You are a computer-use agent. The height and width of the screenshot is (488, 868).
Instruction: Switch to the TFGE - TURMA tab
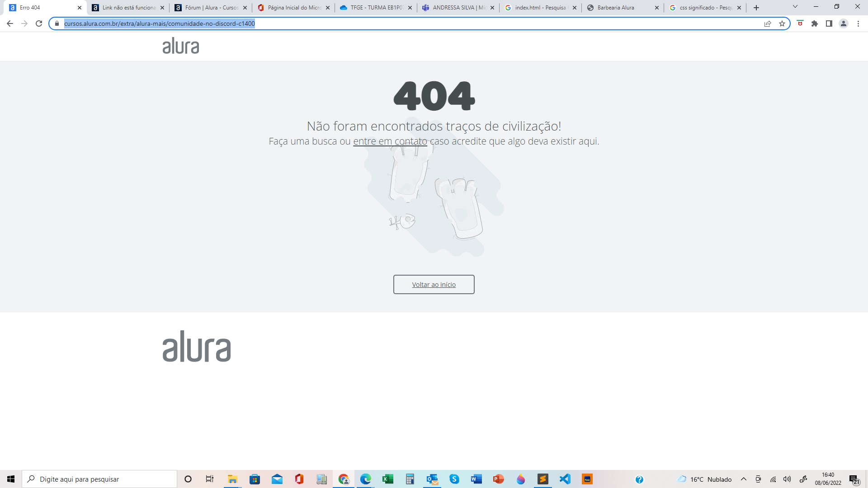point(377,8)
